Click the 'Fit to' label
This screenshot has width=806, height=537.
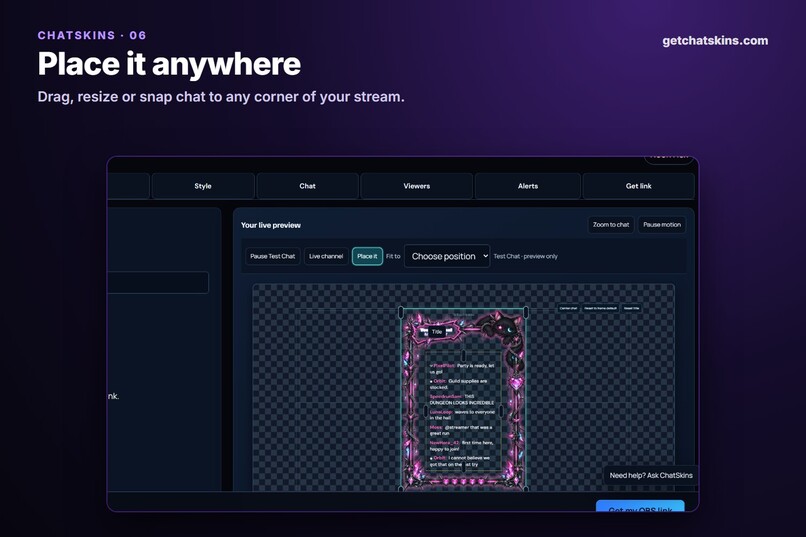point(393,256)
